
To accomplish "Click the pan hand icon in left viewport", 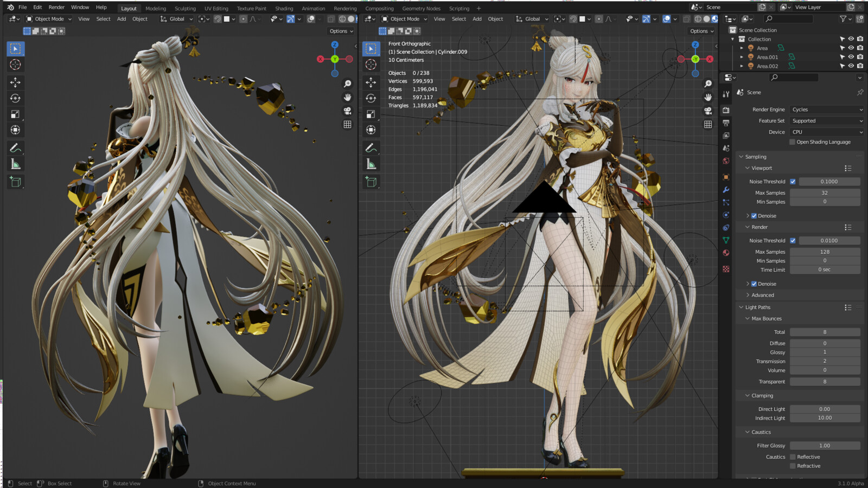I will coord(348,97).
